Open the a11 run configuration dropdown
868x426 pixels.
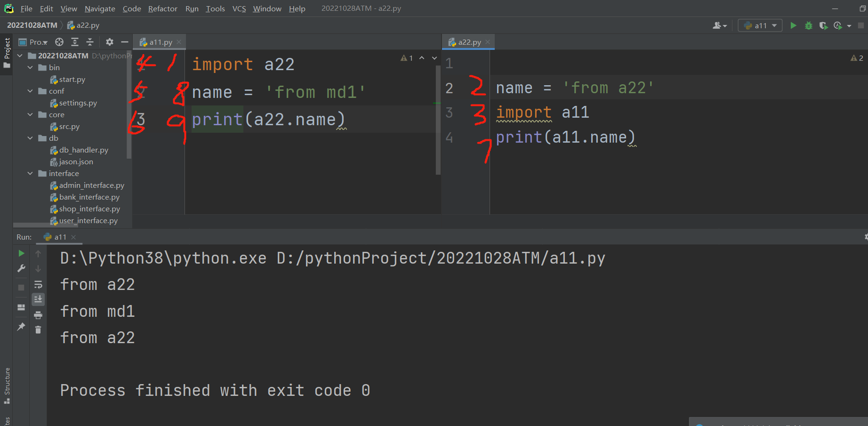760,25
